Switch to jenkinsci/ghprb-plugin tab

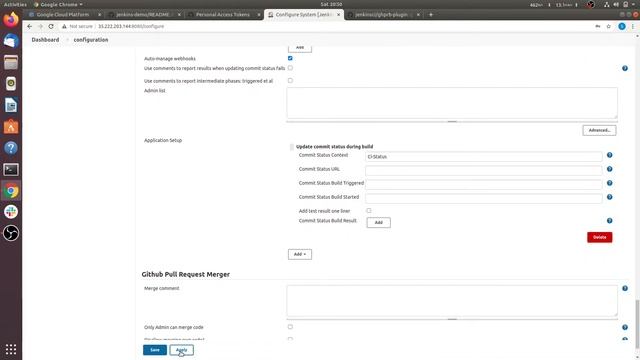382,15
